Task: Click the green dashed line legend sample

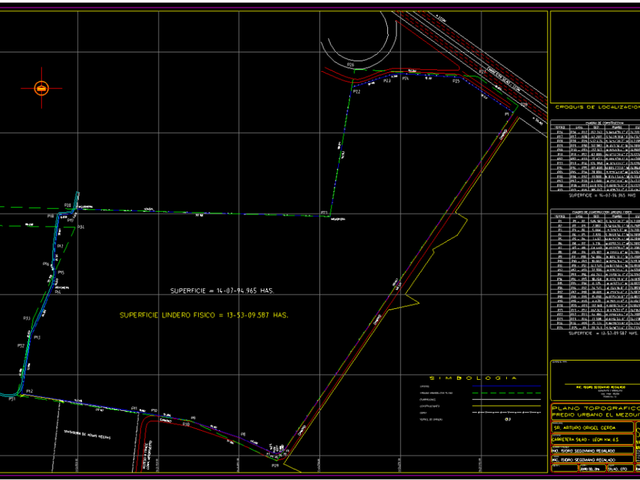Action: coord(506,393)
